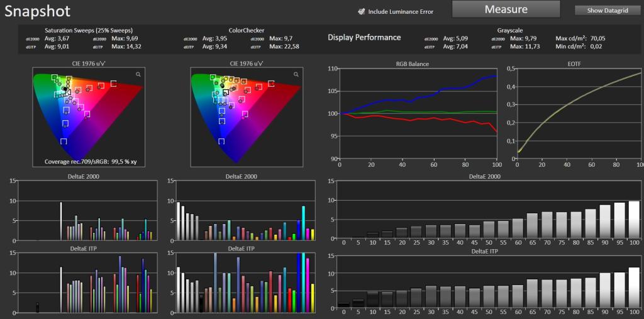Click the Measure button
644x319 pixels.
pyautogui.click(x=506, y=9)
